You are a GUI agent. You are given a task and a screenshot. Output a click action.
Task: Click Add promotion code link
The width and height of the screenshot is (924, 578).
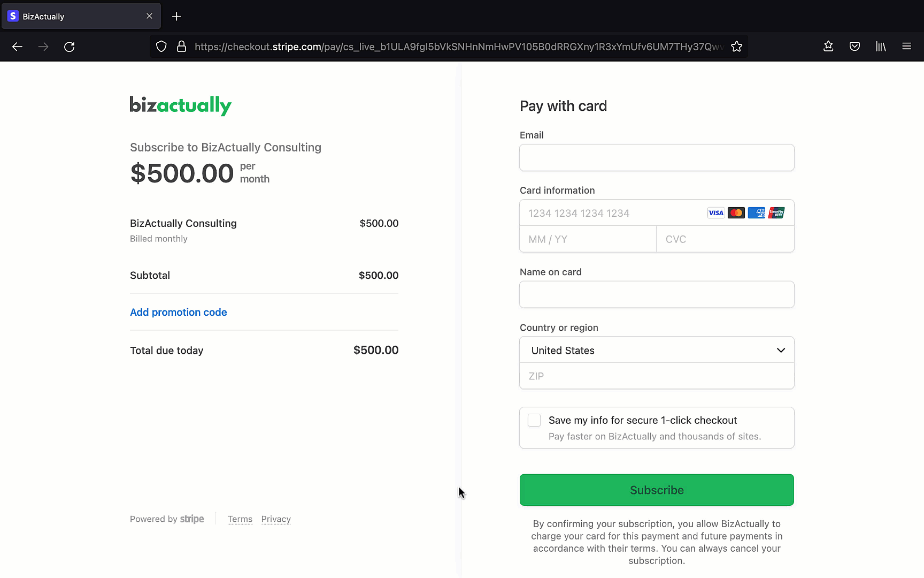179,312
